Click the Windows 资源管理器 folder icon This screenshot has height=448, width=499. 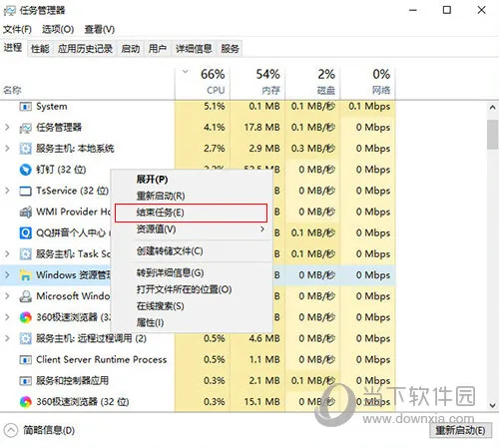click(26, 275)
